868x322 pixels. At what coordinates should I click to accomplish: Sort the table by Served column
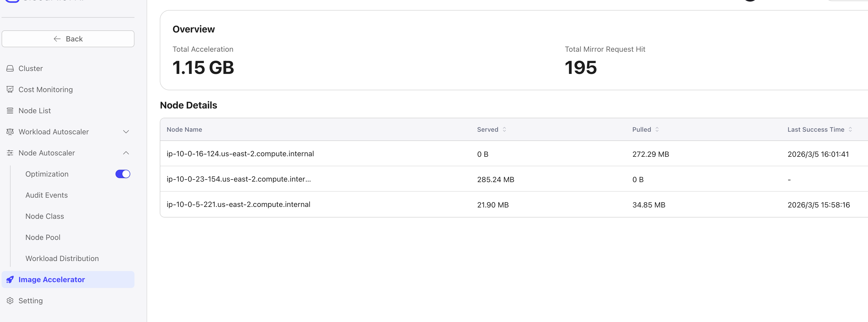504,130
